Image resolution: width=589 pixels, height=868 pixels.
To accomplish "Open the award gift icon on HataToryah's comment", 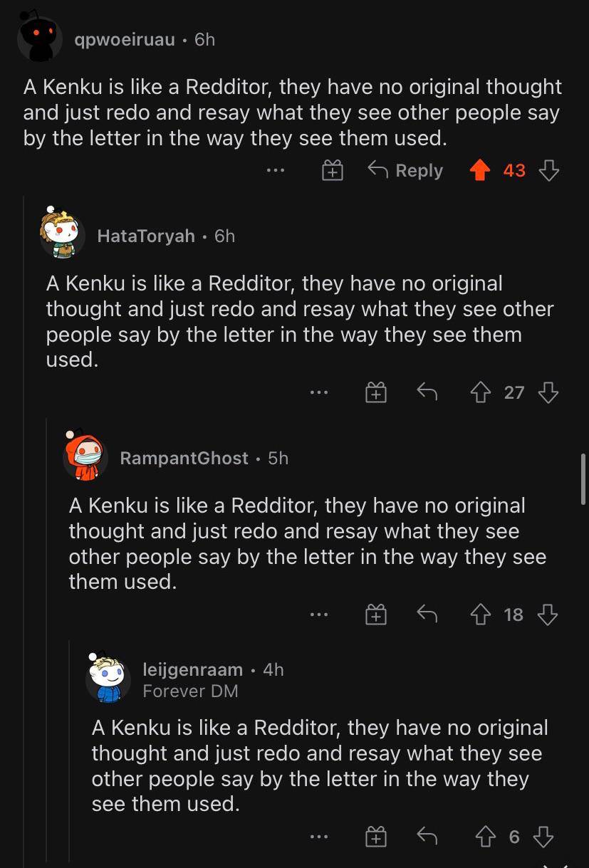I will point(375,392).
